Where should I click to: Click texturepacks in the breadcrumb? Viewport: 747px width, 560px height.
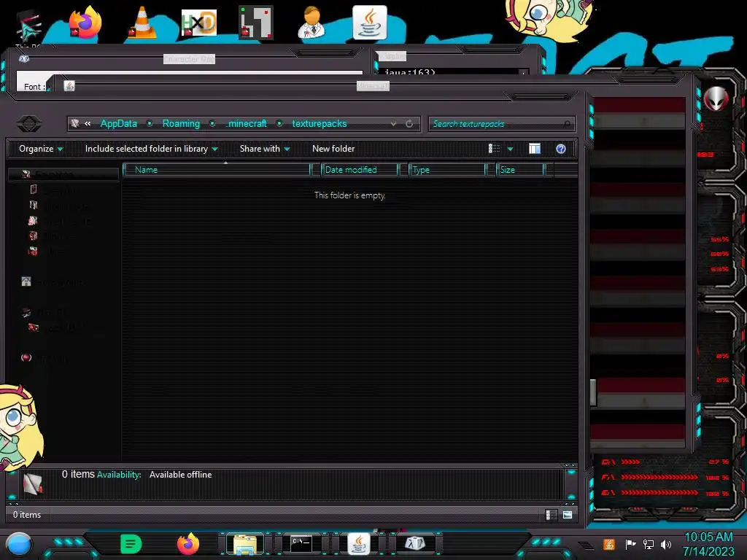click(x=320, y=124)
